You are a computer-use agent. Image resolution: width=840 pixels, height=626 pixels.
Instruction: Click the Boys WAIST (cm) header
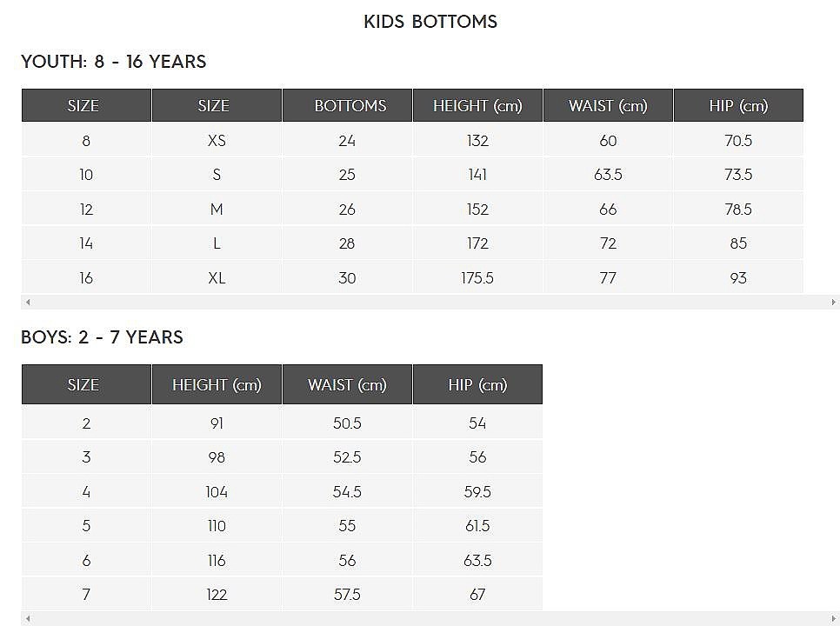click(x=347, y=384)
